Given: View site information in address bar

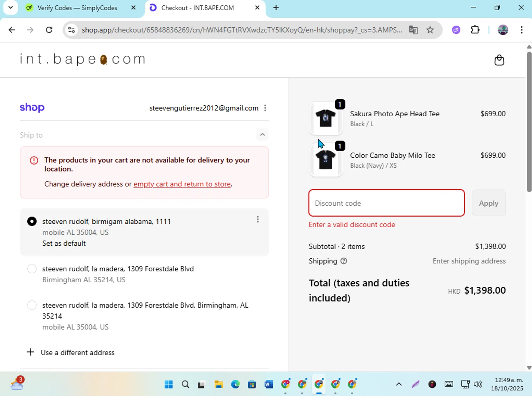Looking at the screenshot, I should [x=72, y=30].
